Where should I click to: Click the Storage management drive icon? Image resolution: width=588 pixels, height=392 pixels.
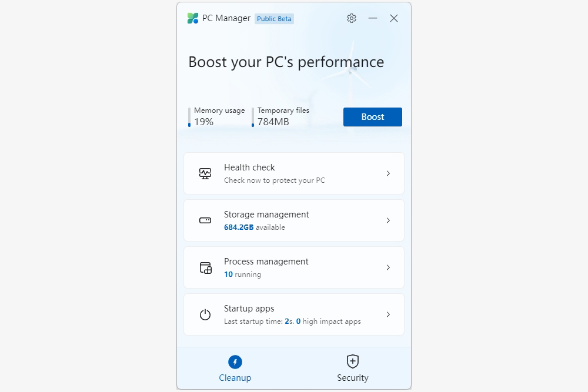(205, 220)
